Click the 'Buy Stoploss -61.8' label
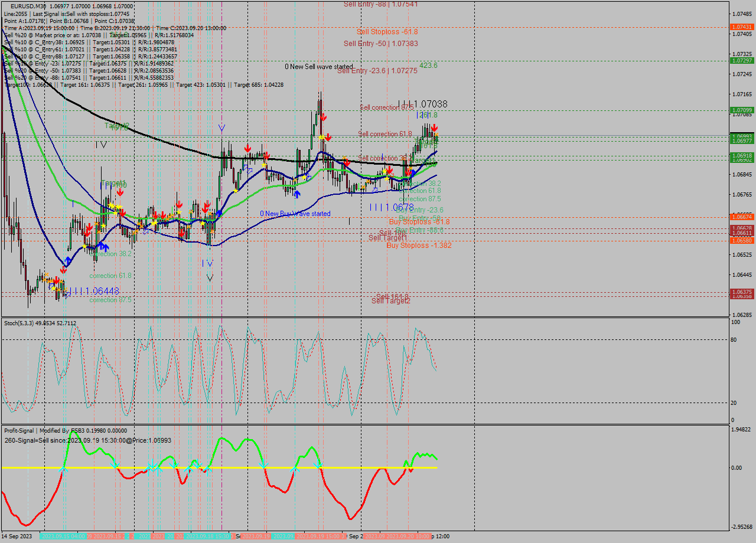This screenshot has width=756, height=543. [x=419, y=222]
